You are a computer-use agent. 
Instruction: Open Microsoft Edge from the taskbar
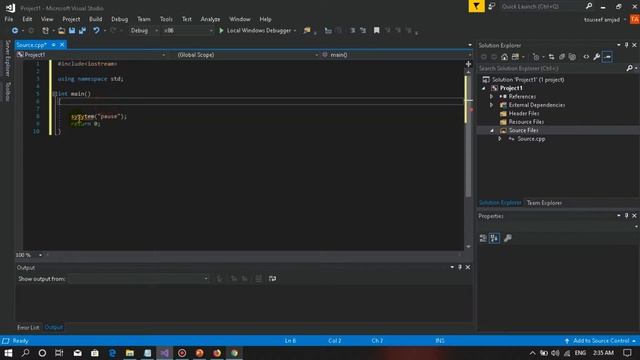[x=112, y=353]
